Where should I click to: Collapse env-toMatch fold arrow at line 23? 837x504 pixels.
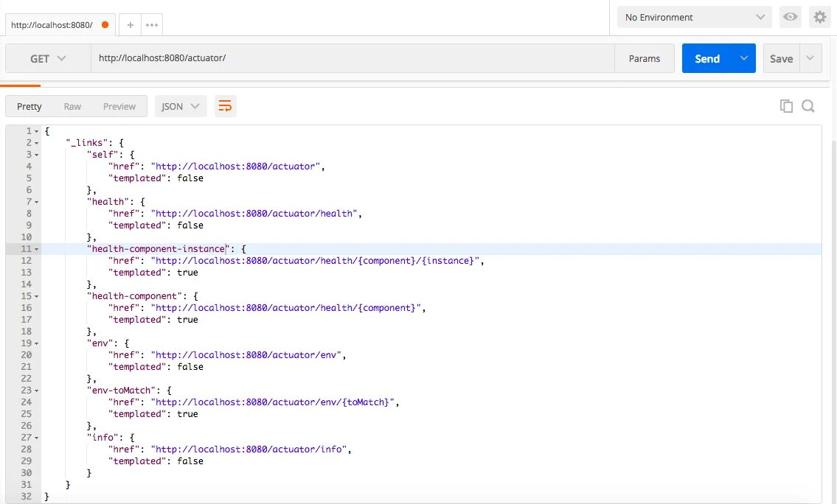(36, 391)
